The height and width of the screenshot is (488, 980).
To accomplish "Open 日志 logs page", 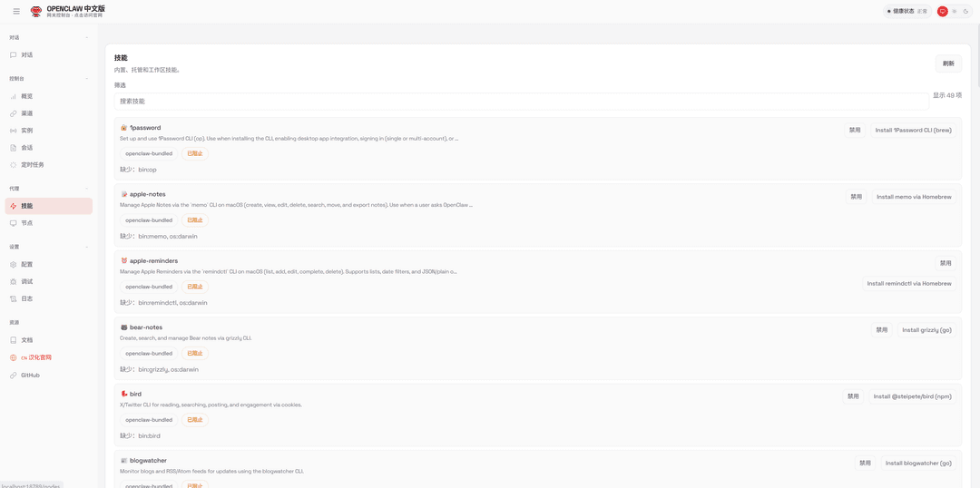I will tap(49, 298).
